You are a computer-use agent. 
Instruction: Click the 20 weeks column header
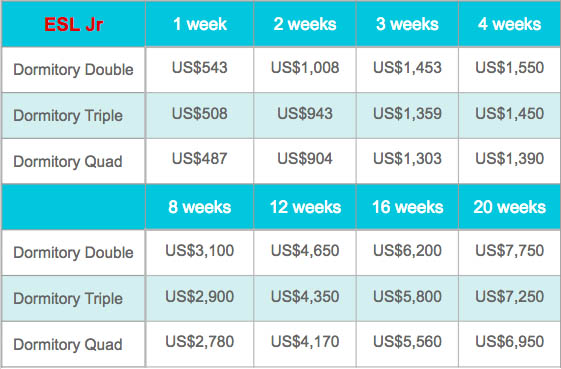pyautogui.click(x=509, y=207)
